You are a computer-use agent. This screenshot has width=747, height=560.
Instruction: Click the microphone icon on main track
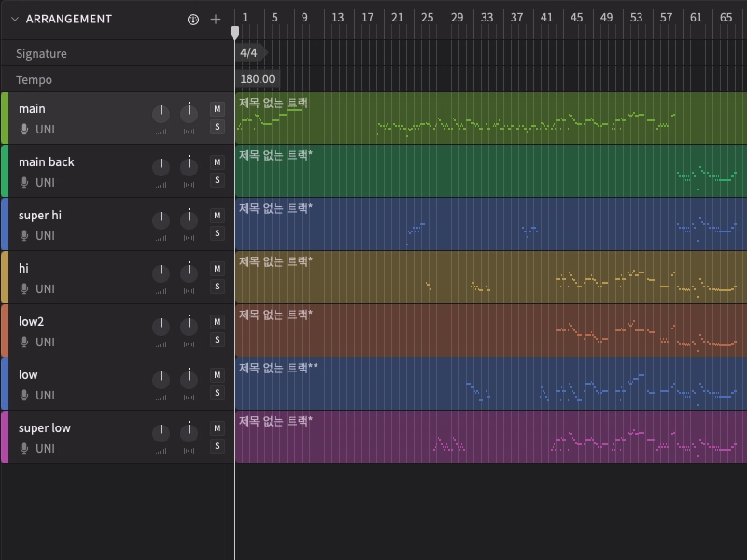[24, 130]
